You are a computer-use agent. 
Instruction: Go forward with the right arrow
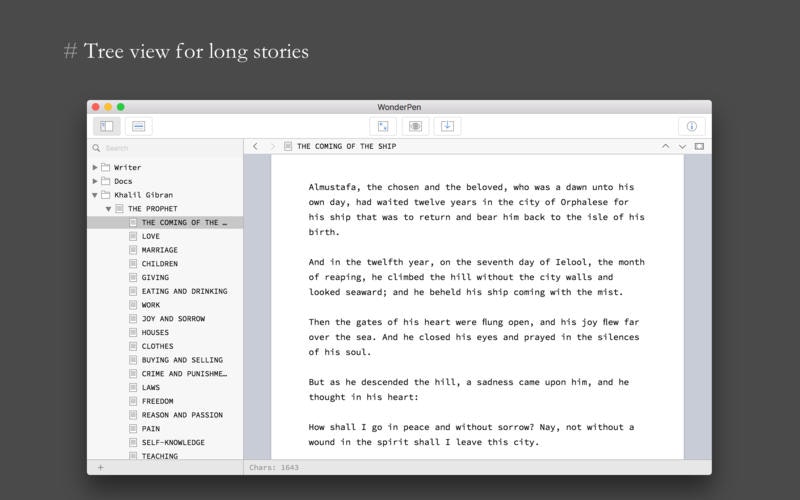pyautogui.click(x=272, y=146)
